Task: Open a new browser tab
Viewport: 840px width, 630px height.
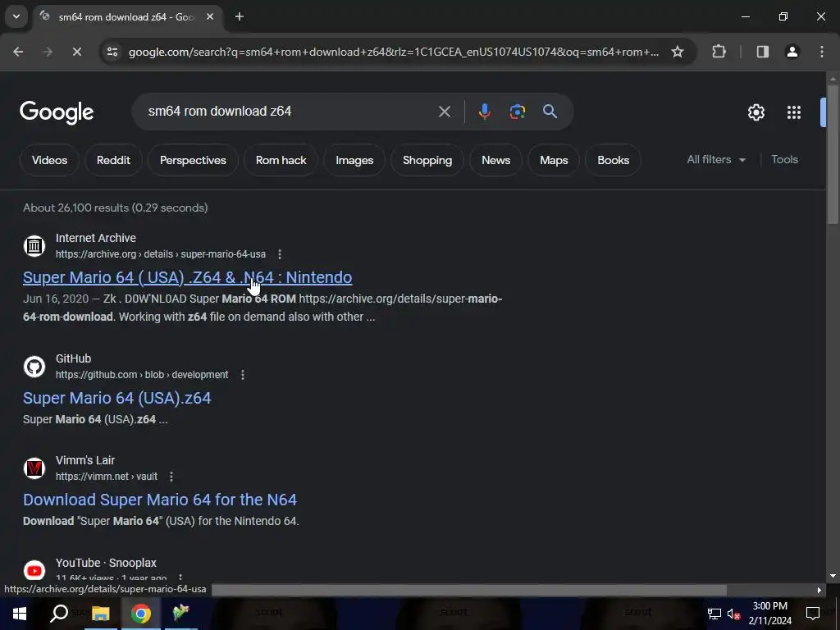Action: pos(240,16)
